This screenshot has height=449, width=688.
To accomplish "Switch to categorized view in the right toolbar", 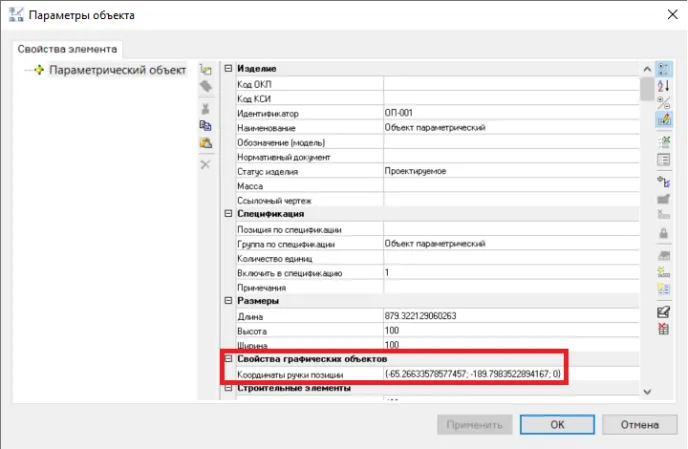I will point(663,69).
